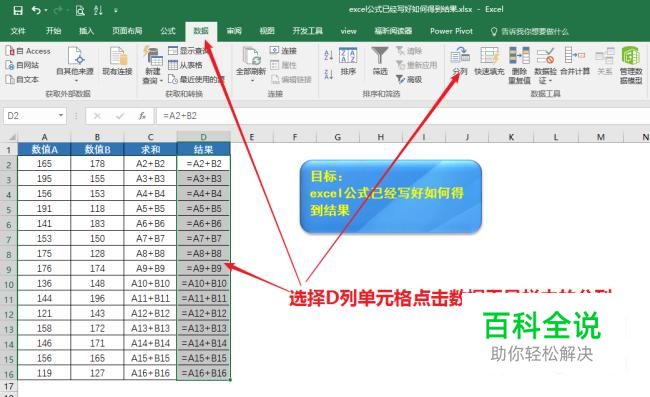Open the Power Pivot tab

(451, 31)
